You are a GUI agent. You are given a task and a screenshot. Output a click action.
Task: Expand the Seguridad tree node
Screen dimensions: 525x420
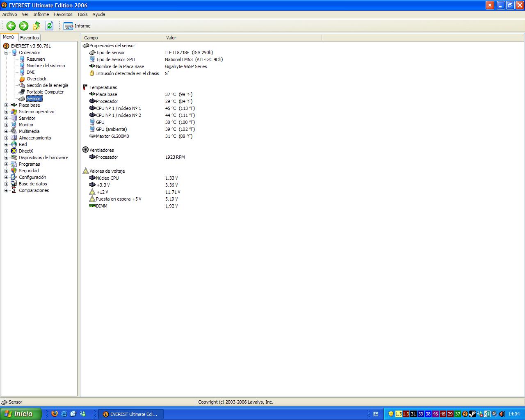coord(6,171)
